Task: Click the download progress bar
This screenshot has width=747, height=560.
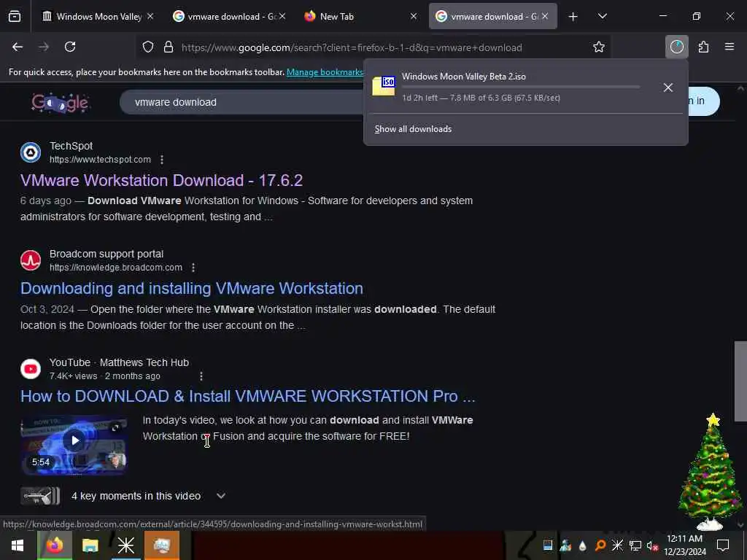Action: click(521, 87)
